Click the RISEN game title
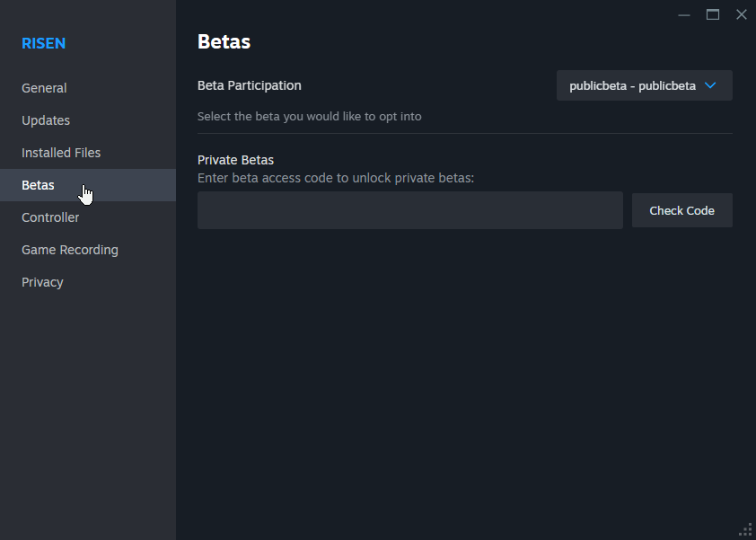The image size is (756, 540). [x=43, y=43]
